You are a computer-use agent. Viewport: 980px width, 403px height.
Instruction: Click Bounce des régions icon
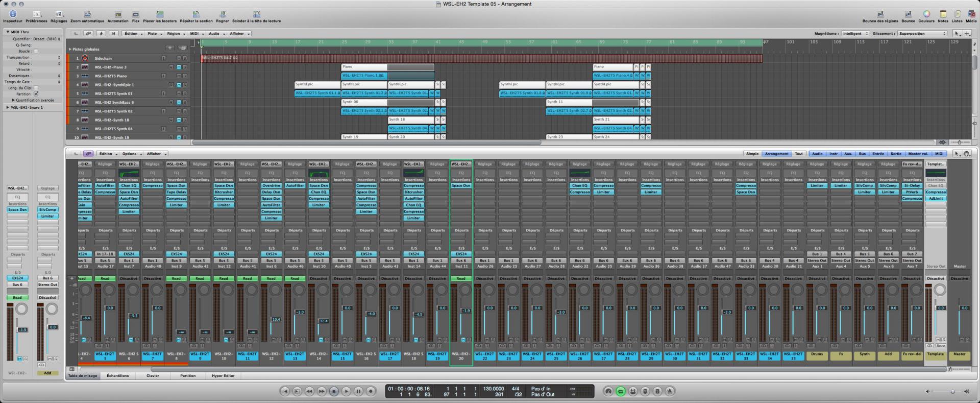[x=880, y=14]
